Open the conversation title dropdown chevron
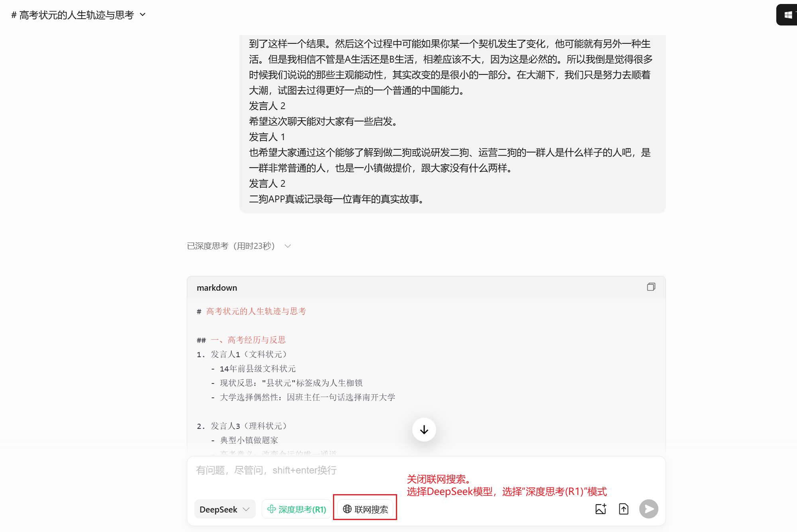Image resolution: width=797 pixels, height=532 pixels. (x=143, y=15)
